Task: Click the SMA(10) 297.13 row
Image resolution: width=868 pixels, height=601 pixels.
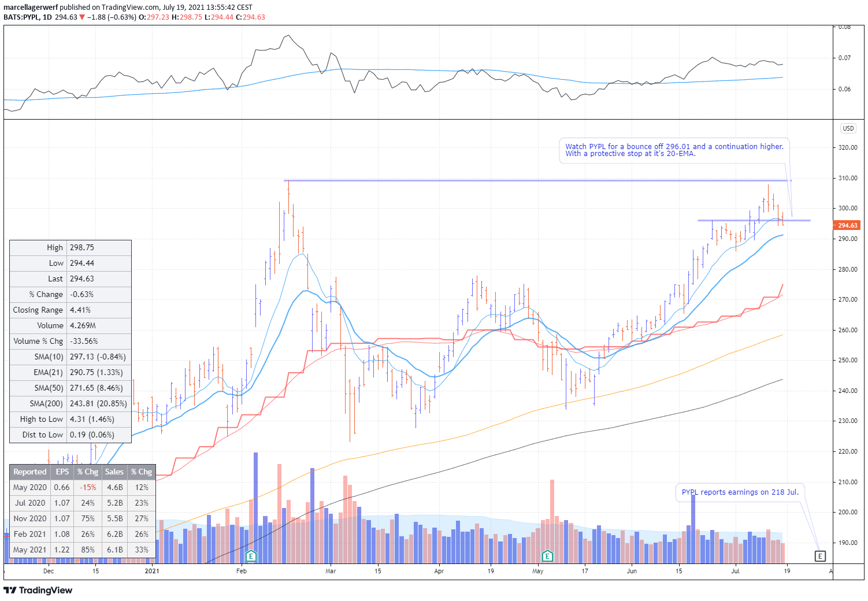Action: click(x=71, y=357)
